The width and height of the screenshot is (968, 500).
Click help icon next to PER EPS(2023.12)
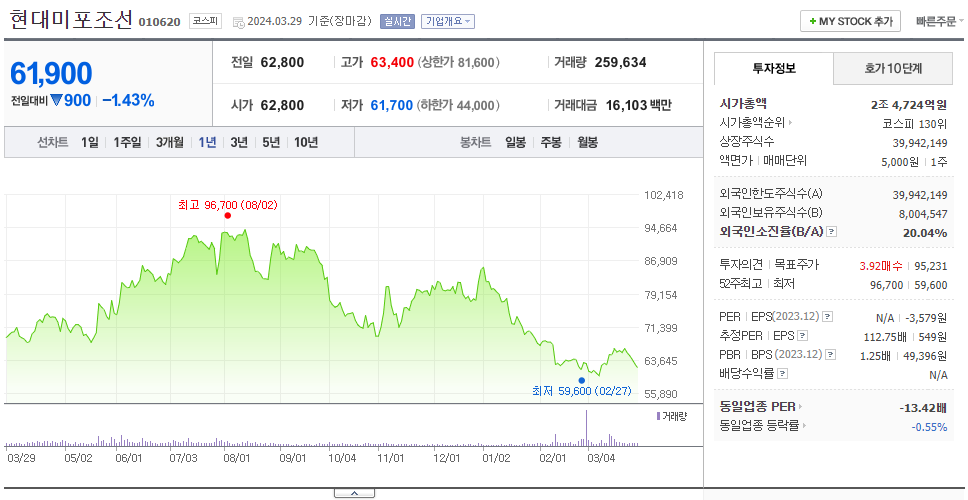click(827, 317)
